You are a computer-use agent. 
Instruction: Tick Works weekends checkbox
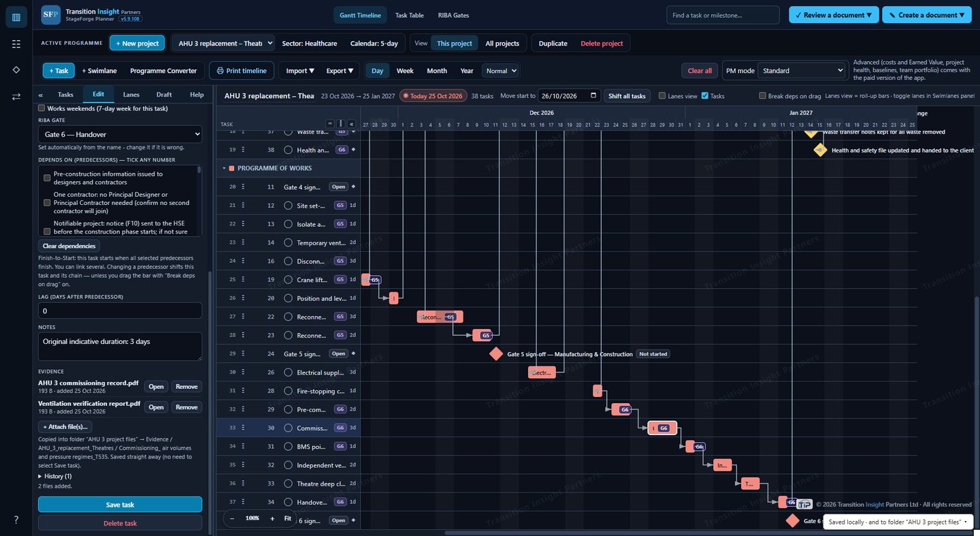(x=42, y=108)
